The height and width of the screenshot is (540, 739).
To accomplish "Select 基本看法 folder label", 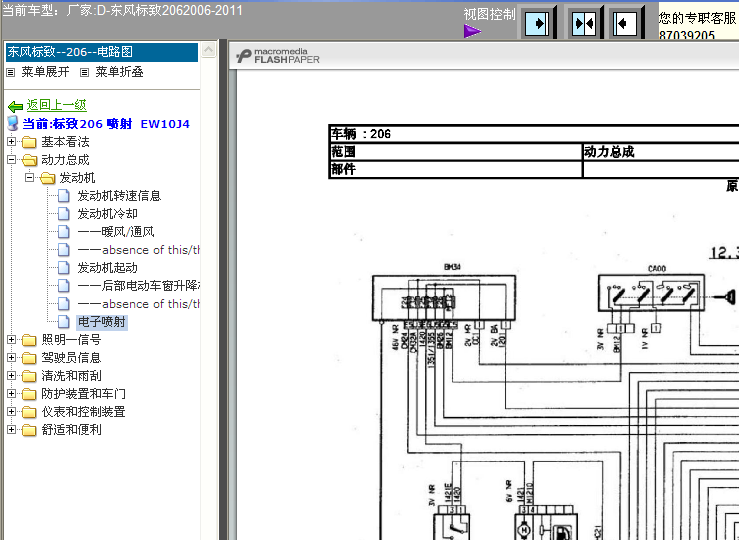I will (x=65, y=141).
